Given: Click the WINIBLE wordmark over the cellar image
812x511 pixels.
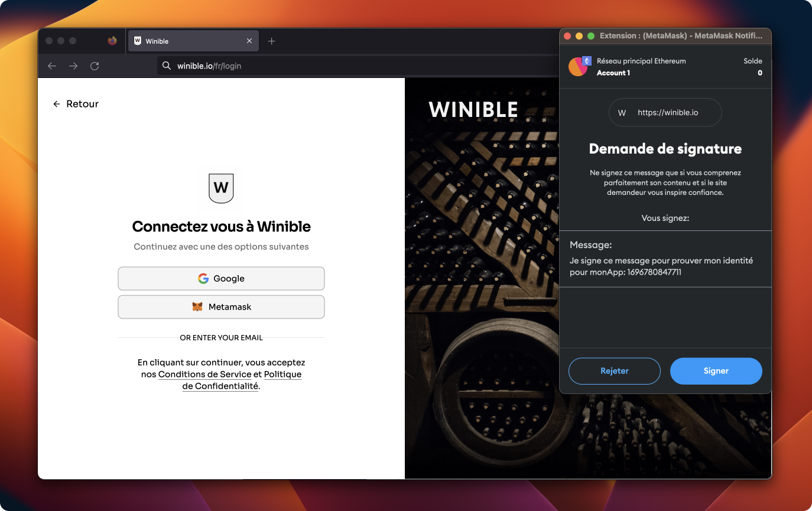Looking at the screenshot, I should [473, 109].
